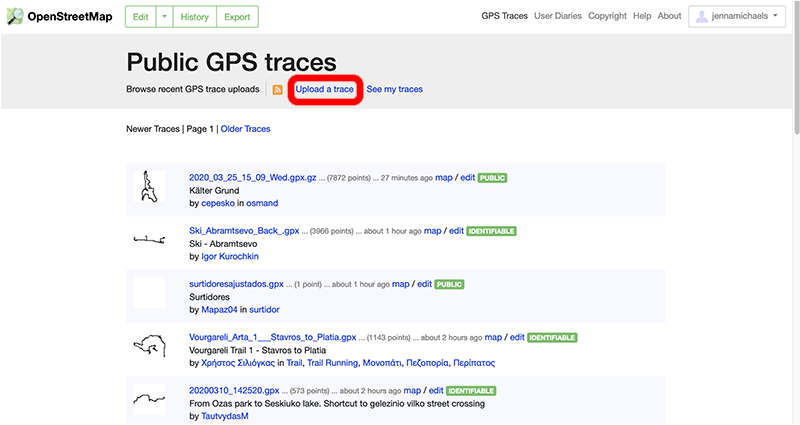View user Mapaz04's profile

tap(219, 309)
